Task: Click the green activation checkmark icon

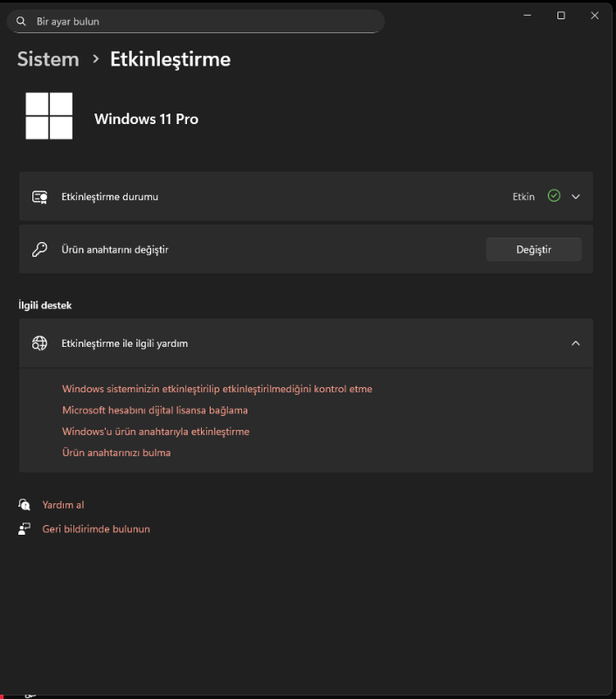Action: coord(553,197)
